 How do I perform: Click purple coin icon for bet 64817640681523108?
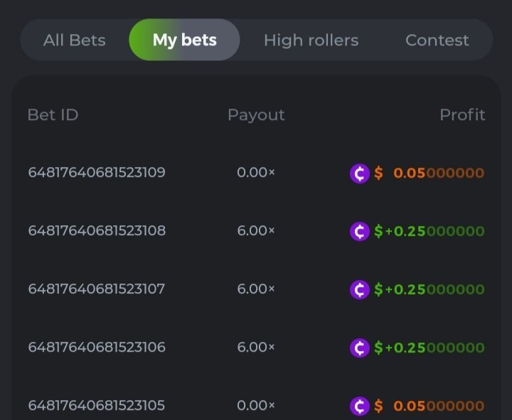360,231
